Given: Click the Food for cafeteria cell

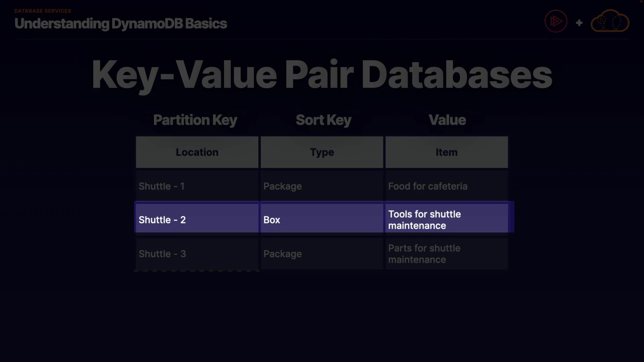Looking at the screenshot, I should click(446, 186).
